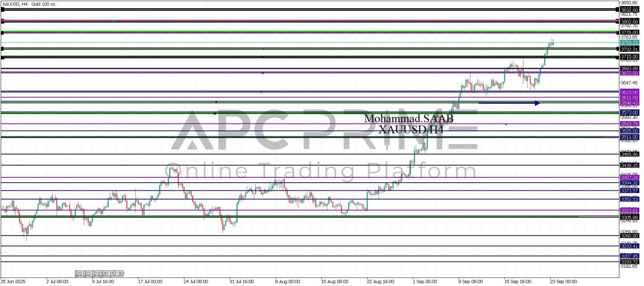Click the purple 3407.24 price label
644x286 pixels.
[629, 177]
